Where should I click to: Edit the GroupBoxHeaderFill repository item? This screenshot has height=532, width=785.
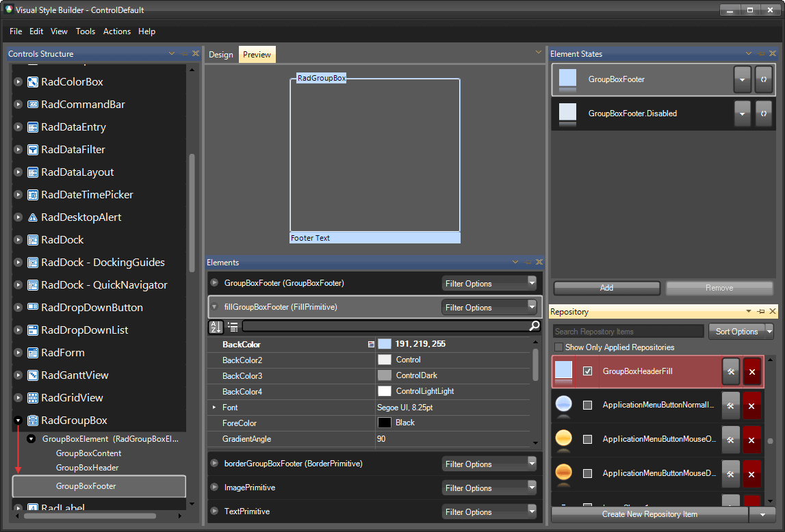tap(730, 371)
